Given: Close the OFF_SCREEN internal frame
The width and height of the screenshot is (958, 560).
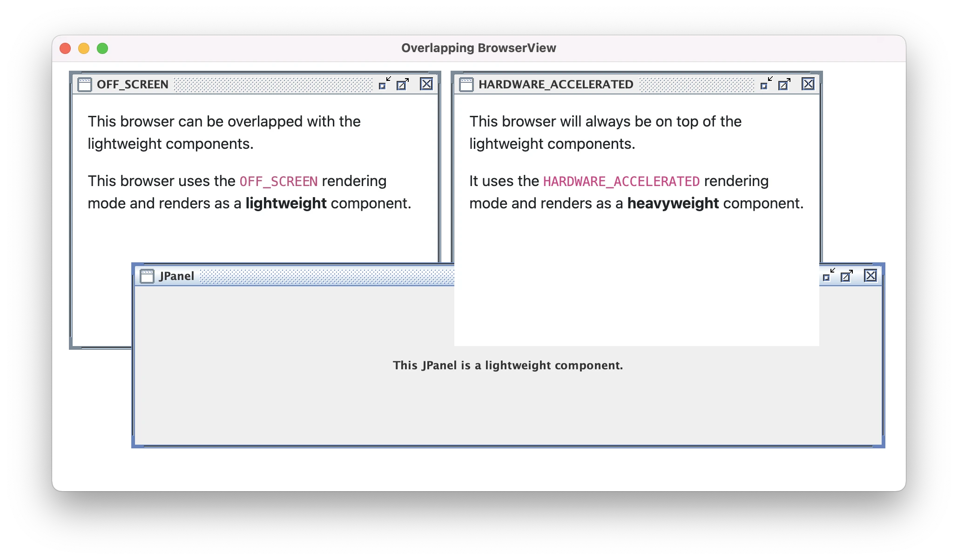Looking at the screenshot, I should (426, 84).
